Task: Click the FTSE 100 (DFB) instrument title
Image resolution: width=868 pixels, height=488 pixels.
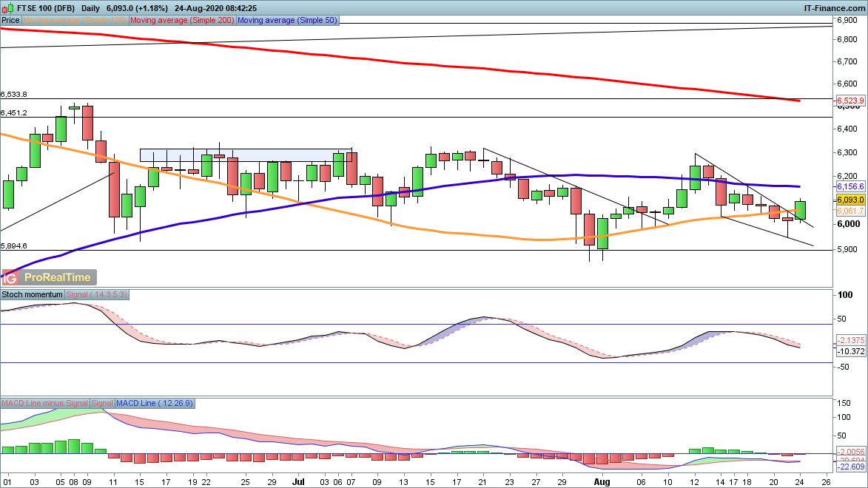Action: (45, 7)
